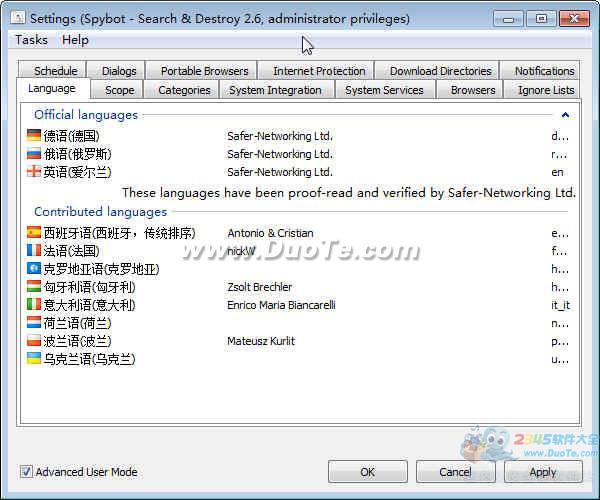This screenshot has height=500, width=600.
Task: Select the 波兰语(波兰) language row
Action: 298,341
